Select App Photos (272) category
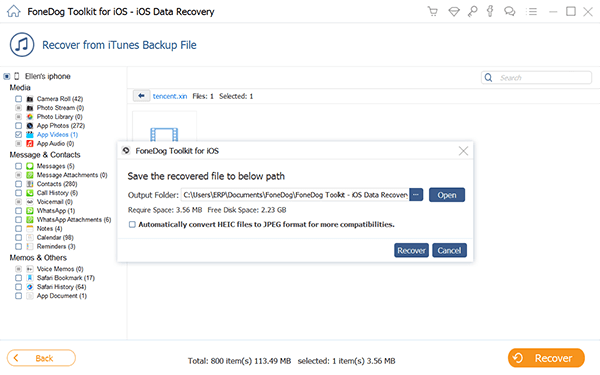Image resolution: width=600 pixels, height=375 pixels. pos(60,126)
